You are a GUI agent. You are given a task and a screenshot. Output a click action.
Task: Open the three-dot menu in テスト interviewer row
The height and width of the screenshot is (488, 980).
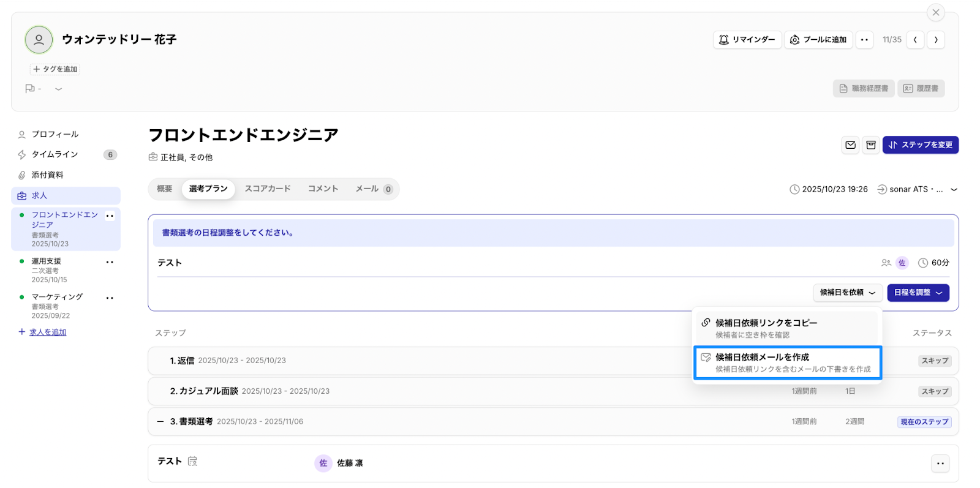point(940,464)
